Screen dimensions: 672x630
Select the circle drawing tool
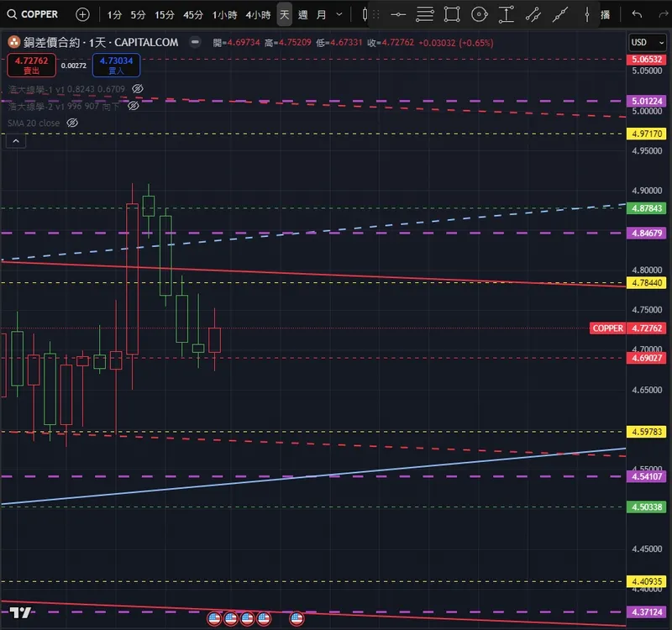point(479,14)
